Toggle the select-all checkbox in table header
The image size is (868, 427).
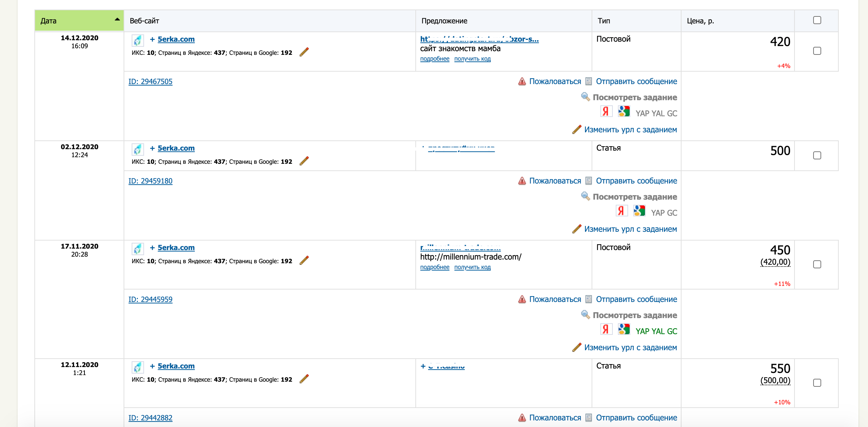point(817,20)
